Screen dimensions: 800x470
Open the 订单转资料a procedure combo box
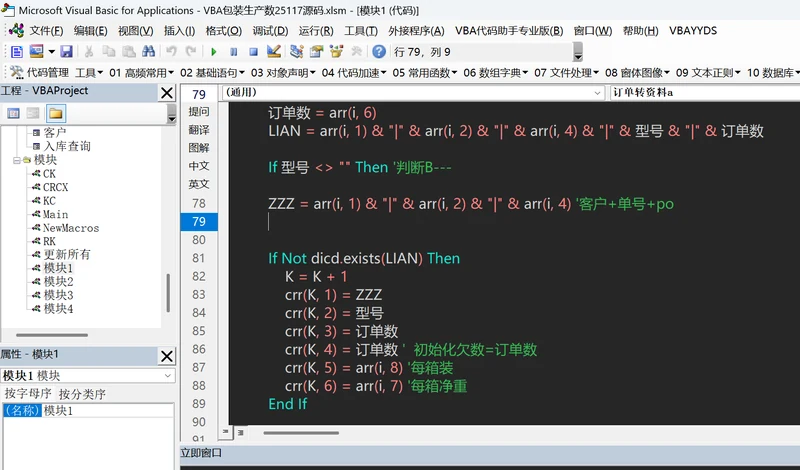pyautogui.click(x=705, y=92)
